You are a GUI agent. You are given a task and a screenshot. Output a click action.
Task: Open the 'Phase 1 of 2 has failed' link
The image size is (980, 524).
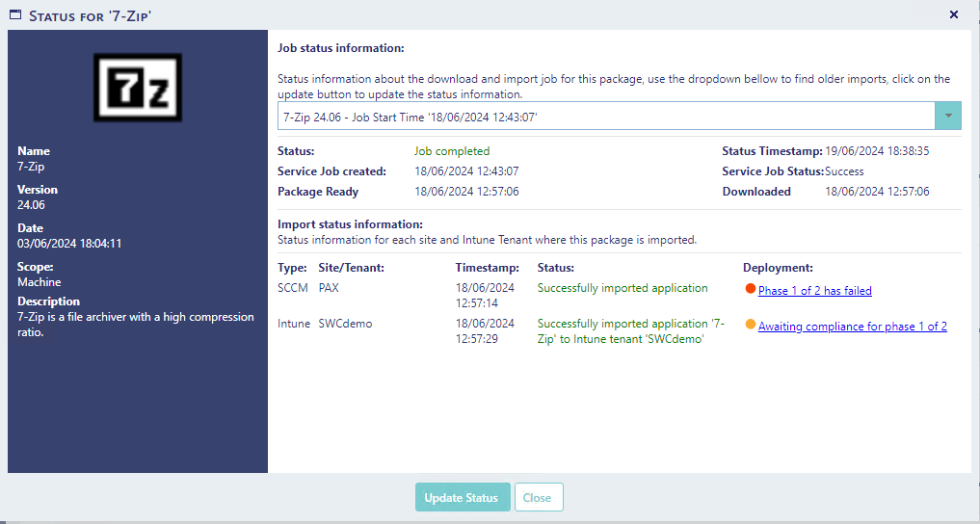[x=815, y=291]
